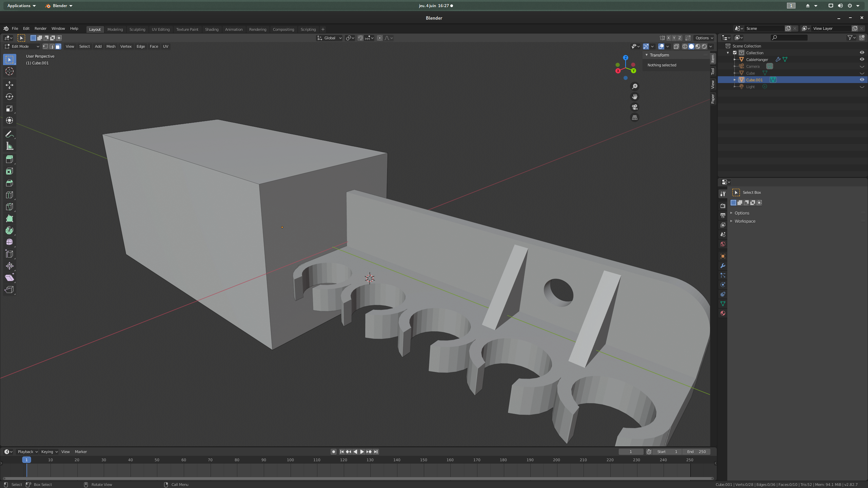Open Modifier properties tab
868x488 pixels.
[723, 266]
